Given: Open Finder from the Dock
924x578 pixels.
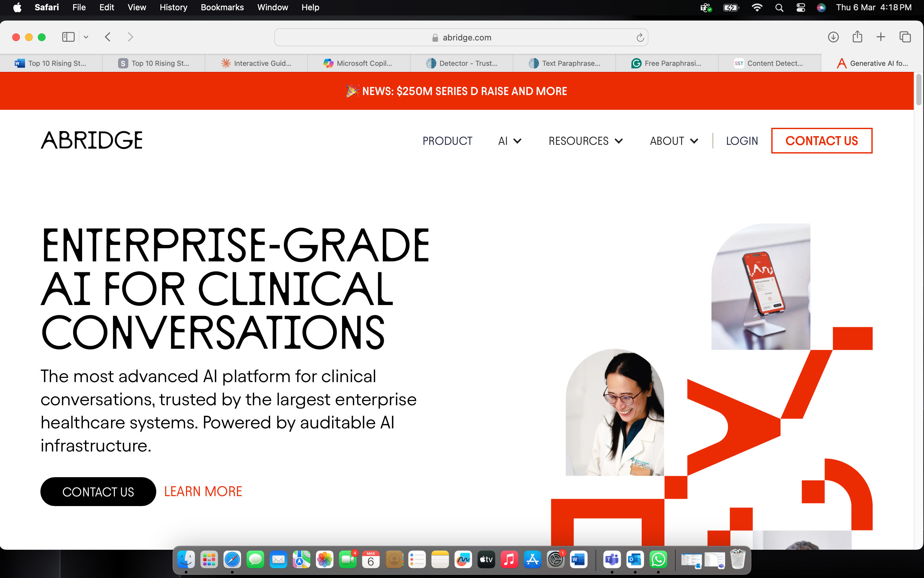Looking at the screenshot, I should [186, 560].
